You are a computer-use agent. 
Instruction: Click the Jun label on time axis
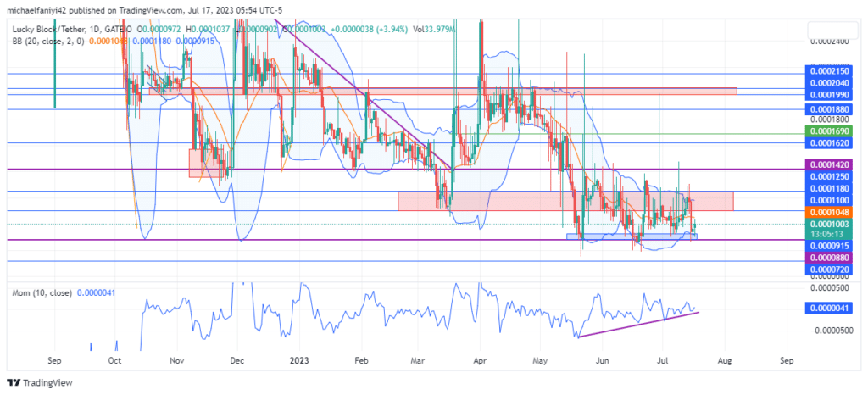point(603,360)
